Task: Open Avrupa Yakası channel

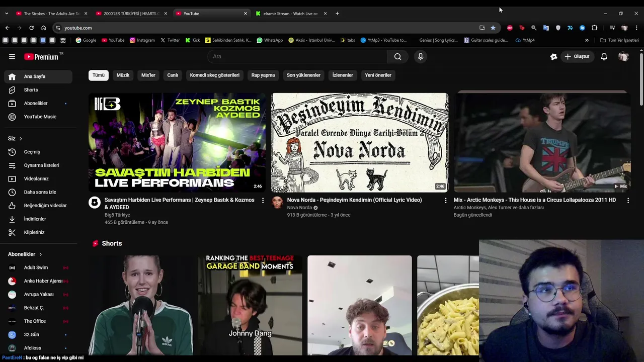Action: [x=38, y=294]
